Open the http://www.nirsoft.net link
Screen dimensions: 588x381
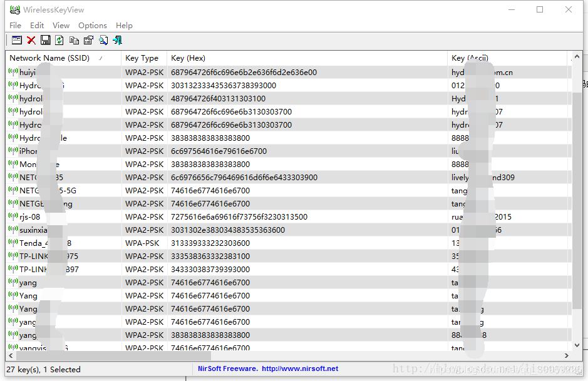pyautogui.click(x=300, y=368)
